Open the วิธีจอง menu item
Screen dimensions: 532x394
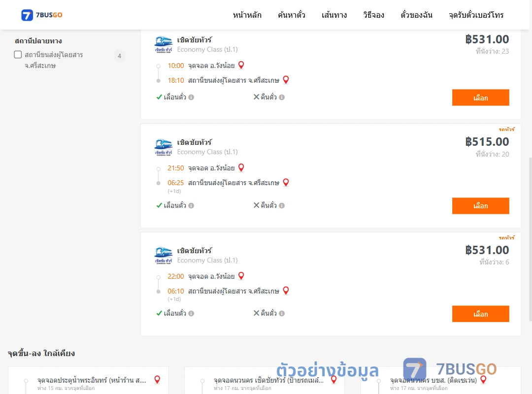(373, 15)
